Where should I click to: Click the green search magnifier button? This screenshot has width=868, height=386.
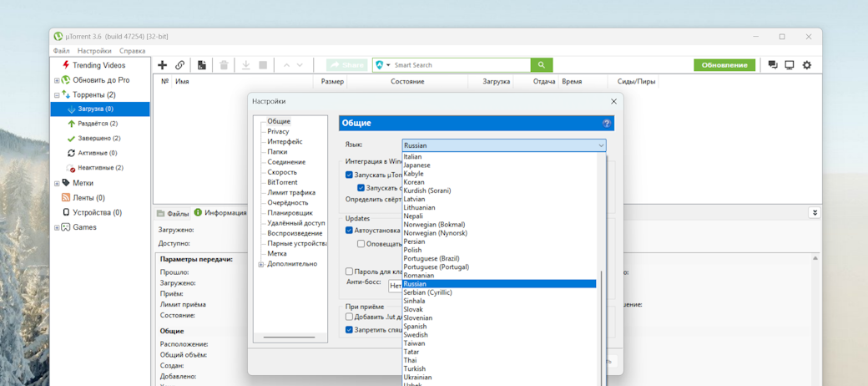pos(542,65)
